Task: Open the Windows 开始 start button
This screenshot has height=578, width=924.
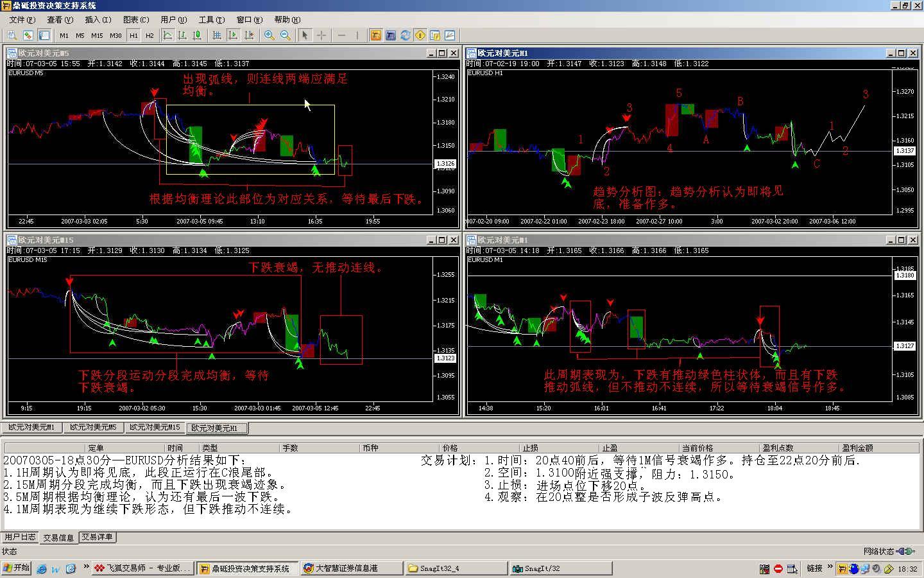Action: (x=16, y=568)
